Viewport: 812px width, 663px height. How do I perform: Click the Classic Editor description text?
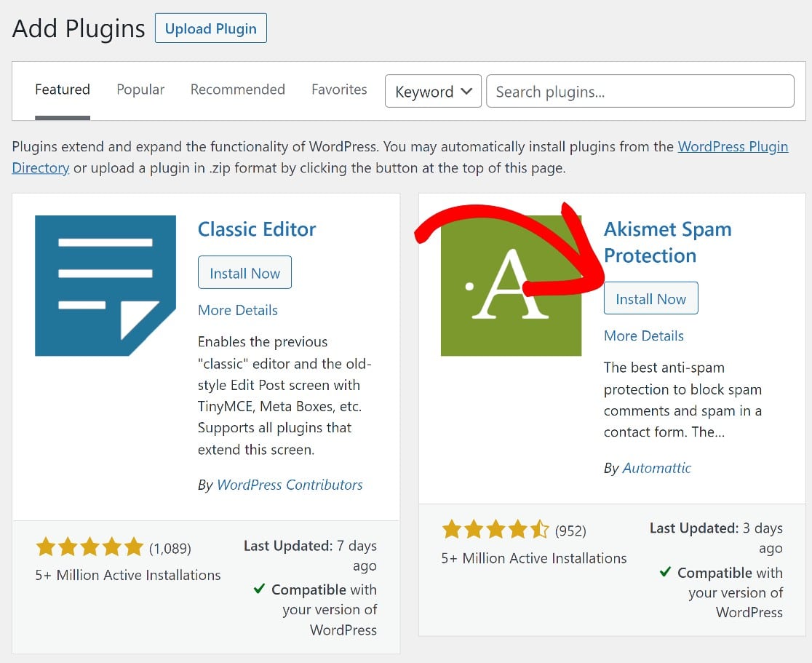tap(284, 396)
